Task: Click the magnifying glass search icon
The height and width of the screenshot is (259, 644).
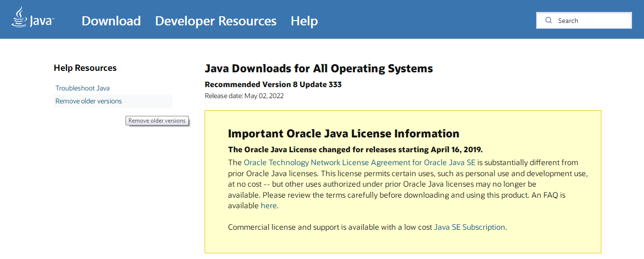Action: point(549,21)
